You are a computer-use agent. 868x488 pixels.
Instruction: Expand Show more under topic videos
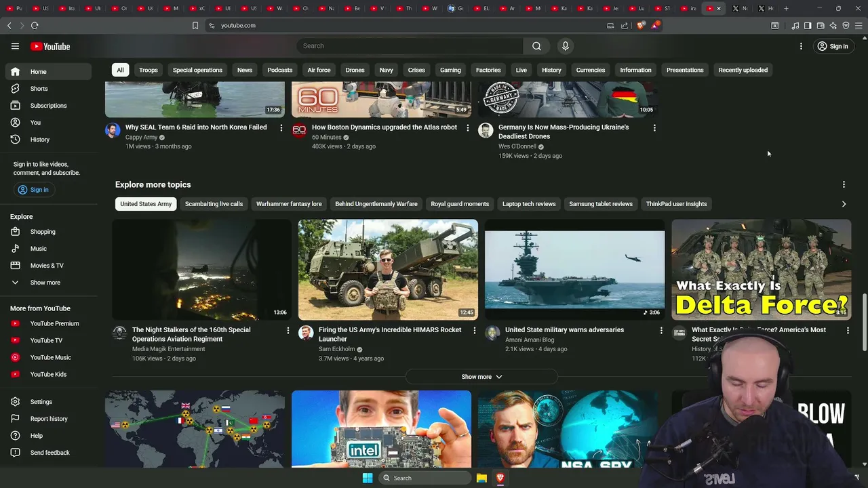click(481, 377)
